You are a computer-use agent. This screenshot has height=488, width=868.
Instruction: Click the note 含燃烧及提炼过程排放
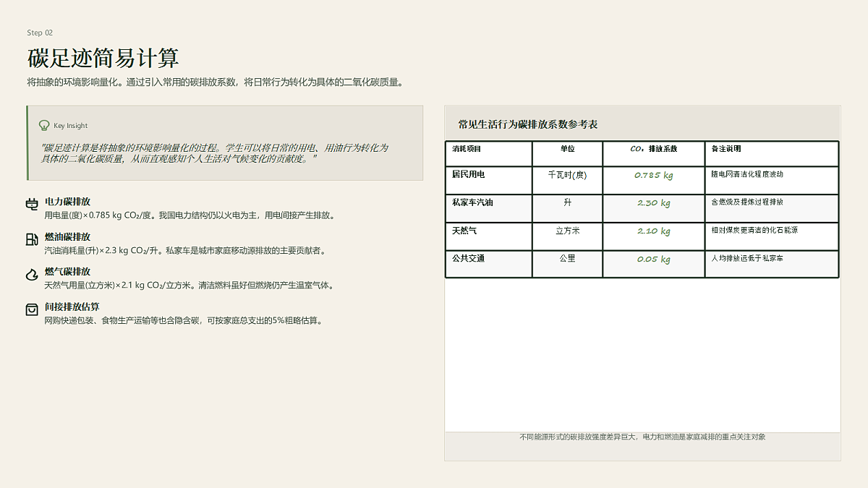coord(747,202)
